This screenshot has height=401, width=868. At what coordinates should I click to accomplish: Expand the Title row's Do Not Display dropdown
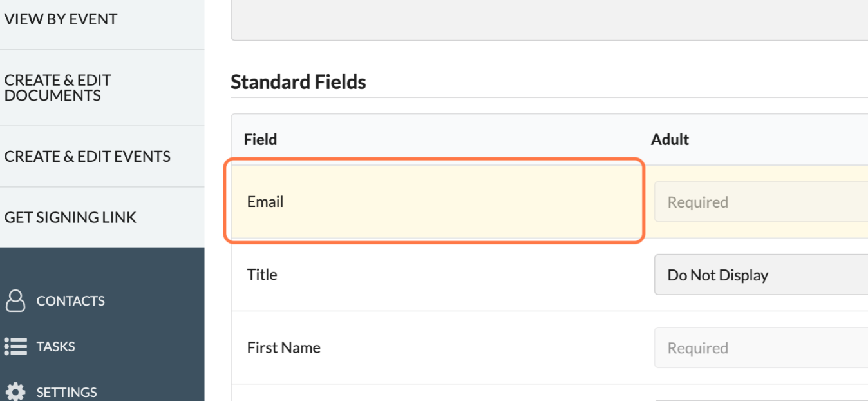(760, 275)
